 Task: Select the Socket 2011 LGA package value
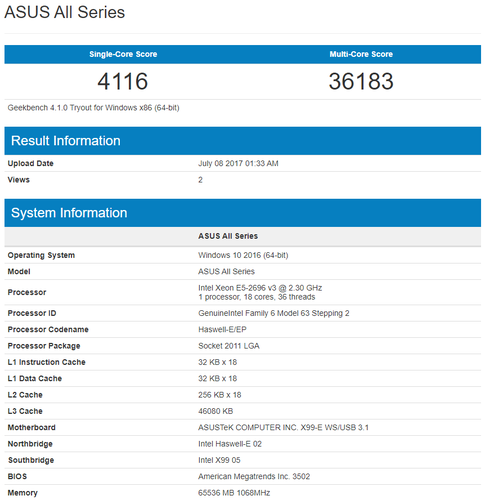229,346
